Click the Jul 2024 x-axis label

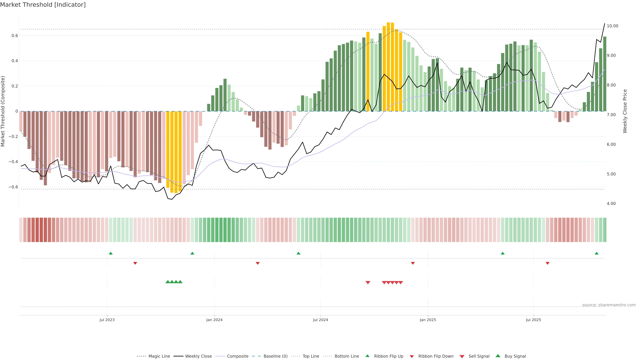pyautogui.click(x=320, y=320)
